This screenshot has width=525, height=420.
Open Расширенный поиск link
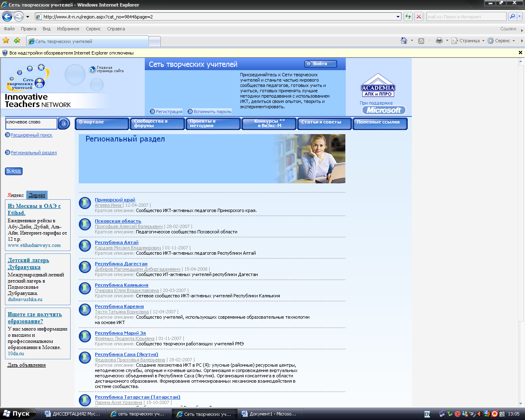tap(32, 135)
